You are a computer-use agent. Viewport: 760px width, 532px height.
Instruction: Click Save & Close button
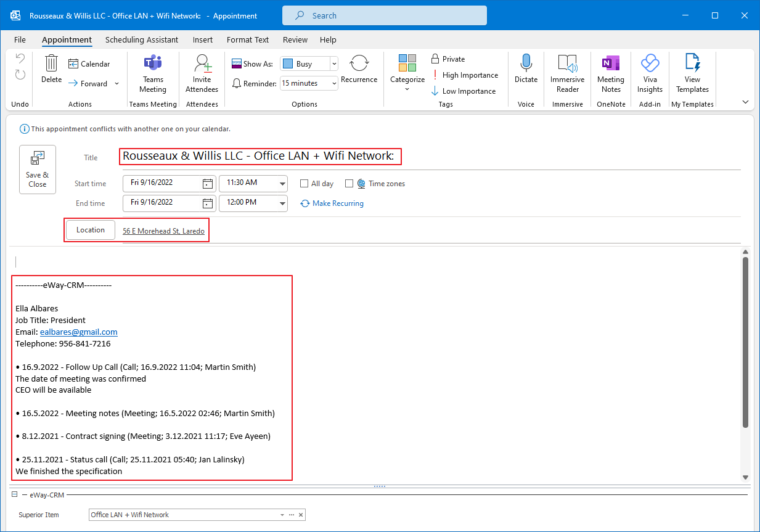tap(38, 170)
